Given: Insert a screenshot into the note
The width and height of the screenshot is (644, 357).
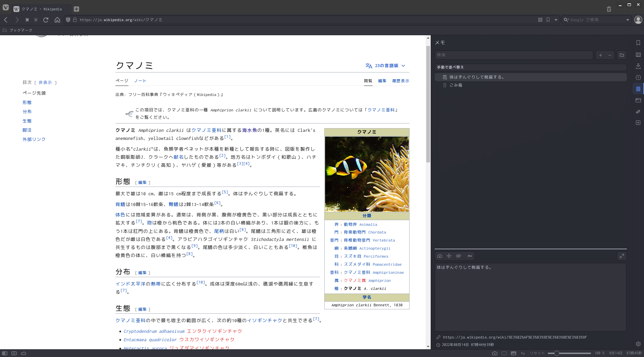Looking at the screenshot, I should point(440,256).
